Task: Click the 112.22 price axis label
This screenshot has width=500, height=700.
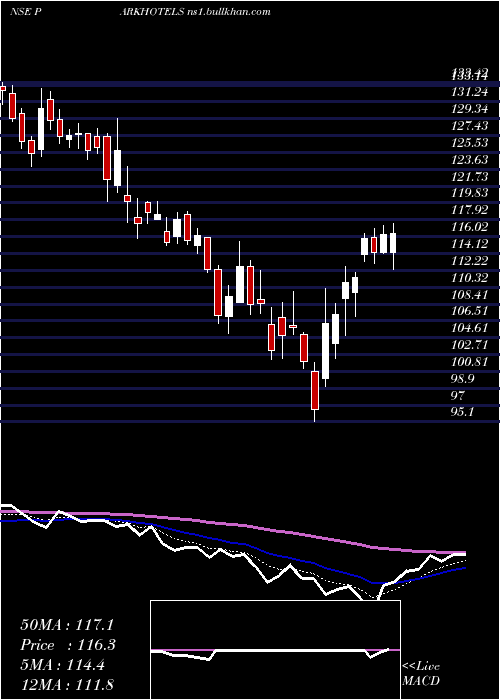Action: (470, 261)
